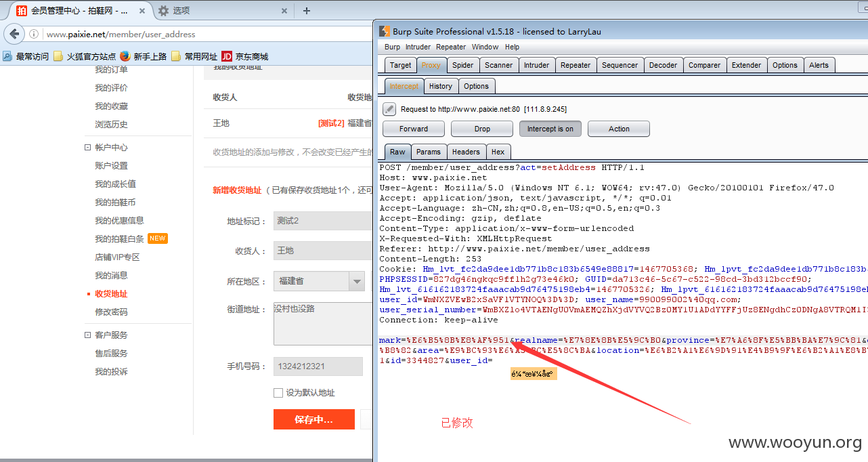Open the 最常访问 bookmark item
The width and height of the screenshot is (868, 462).
point(26,56)
